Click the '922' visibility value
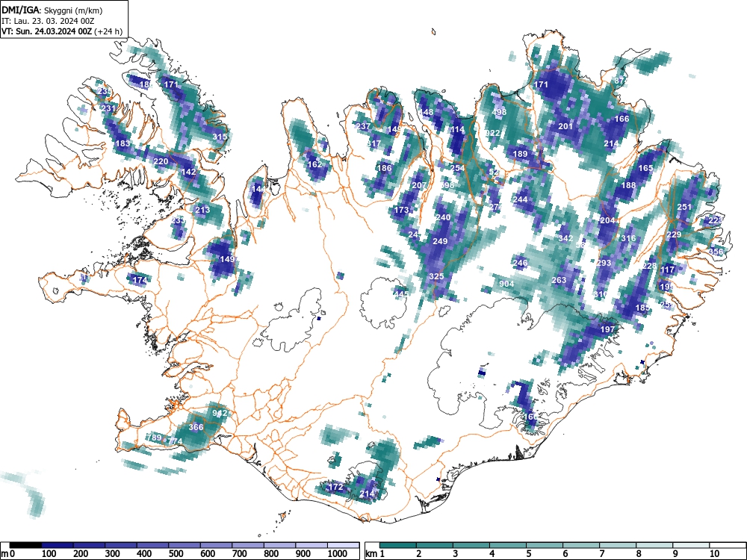 (492, 133)
